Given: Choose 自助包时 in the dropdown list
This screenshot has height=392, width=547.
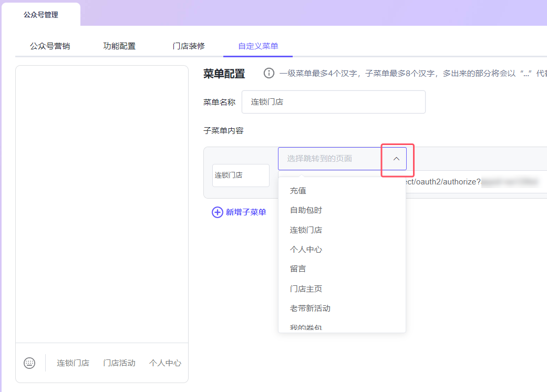Looking at the screenshot, I should 306,210.
